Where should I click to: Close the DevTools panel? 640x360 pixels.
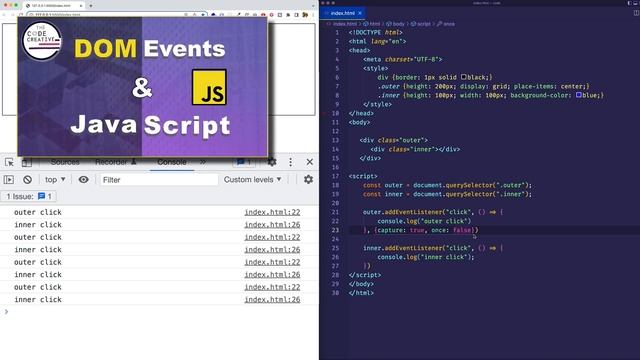pyautogui.click(x=310, y=162)
